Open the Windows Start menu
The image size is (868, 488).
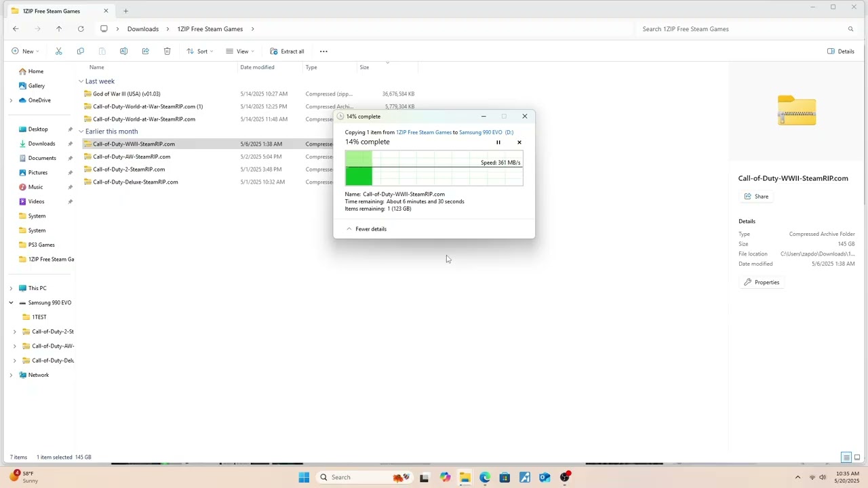click(304, 478)
